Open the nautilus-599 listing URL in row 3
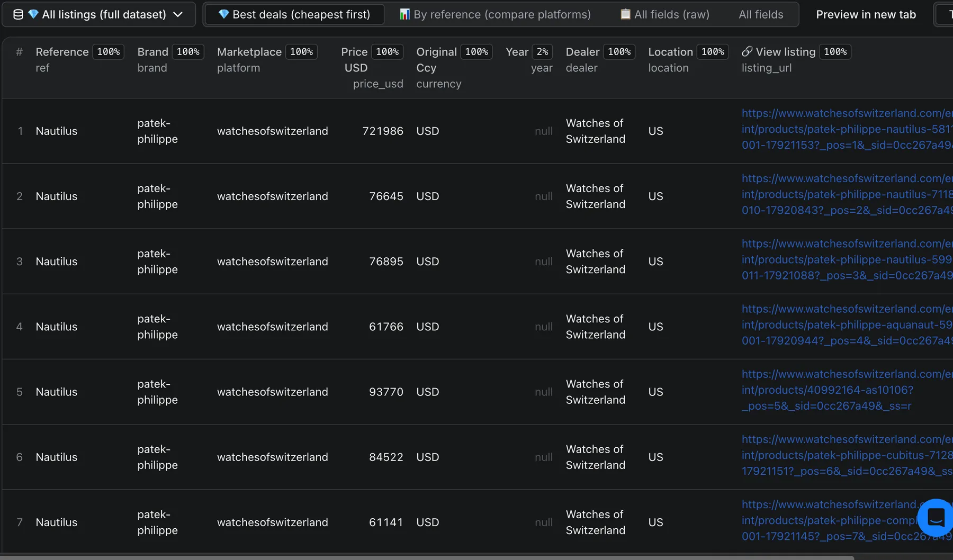This screenshot has height=560, width=953. tap(847, 259)
